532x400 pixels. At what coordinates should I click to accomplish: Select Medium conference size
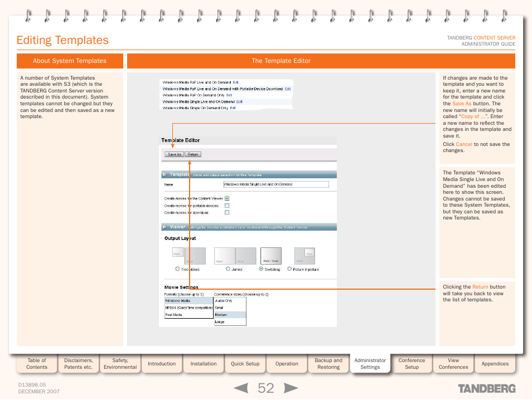(230, 315)
